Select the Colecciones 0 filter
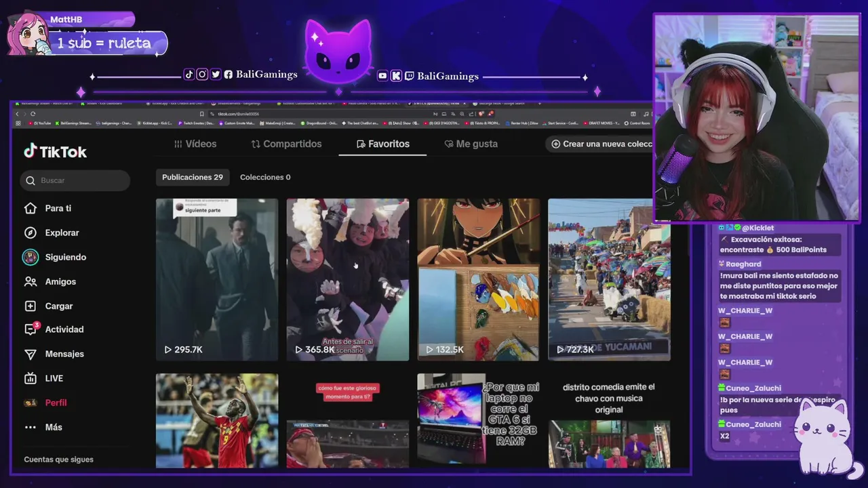Screen dimensions: 868x488 click(265, 177)
